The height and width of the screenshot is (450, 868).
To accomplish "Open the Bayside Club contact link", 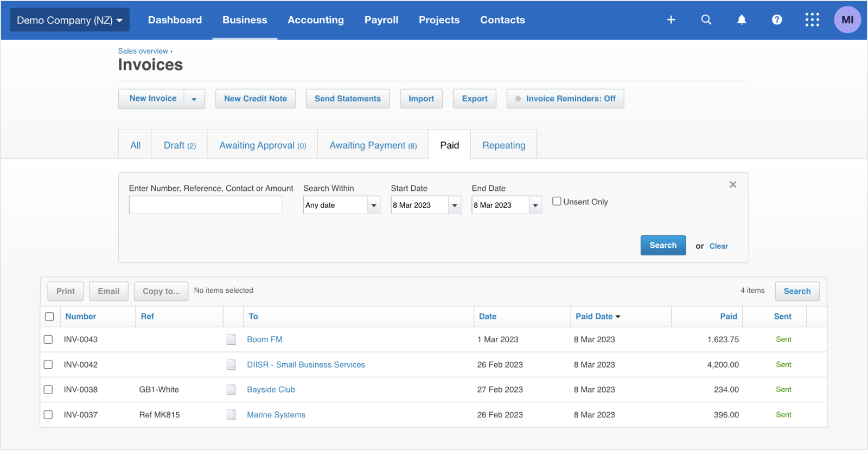I will [271, 389].
